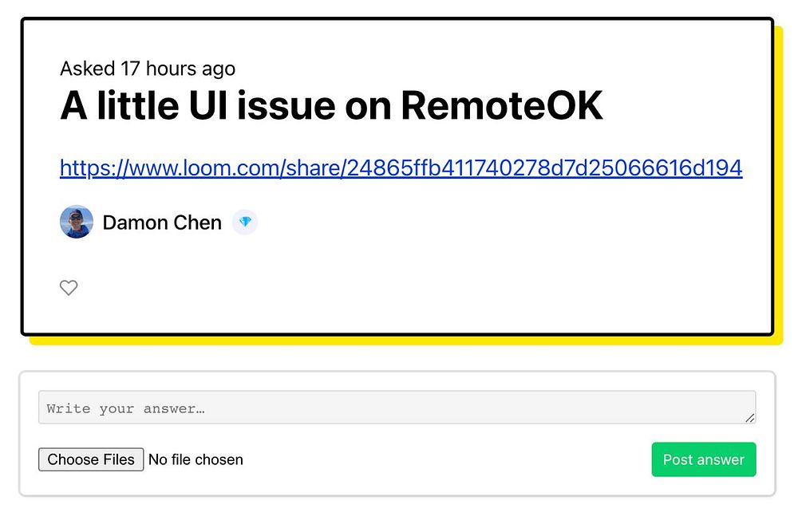The image size is (798, 532).
Task: Click the white area right of the diamond badge
Action: pyautogui.click(x=479, y=223)
